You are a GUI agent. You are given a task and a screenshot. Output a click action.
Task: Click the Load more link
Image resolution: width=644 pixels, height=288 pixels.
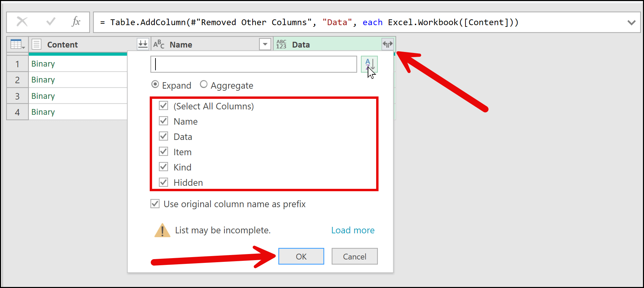coord(353,230)
